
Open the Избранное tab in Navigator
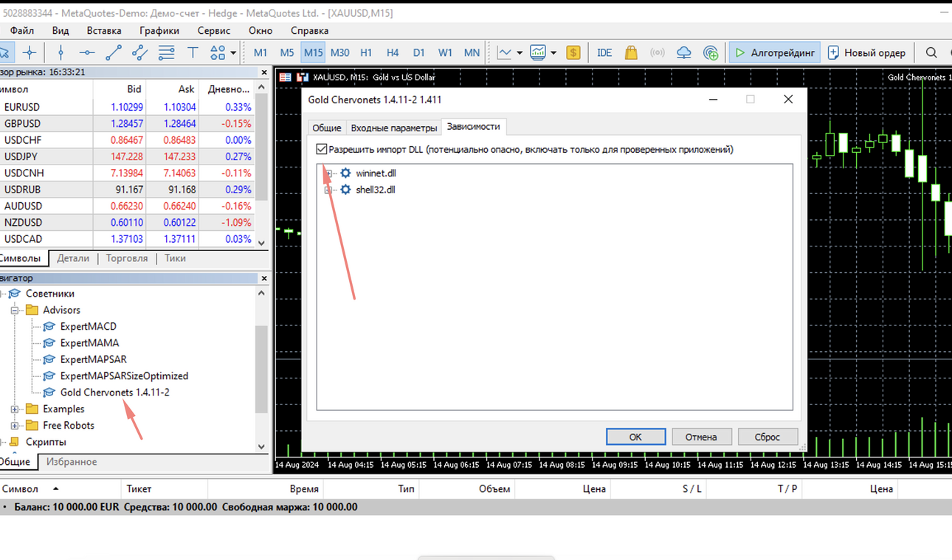(72, 462)
